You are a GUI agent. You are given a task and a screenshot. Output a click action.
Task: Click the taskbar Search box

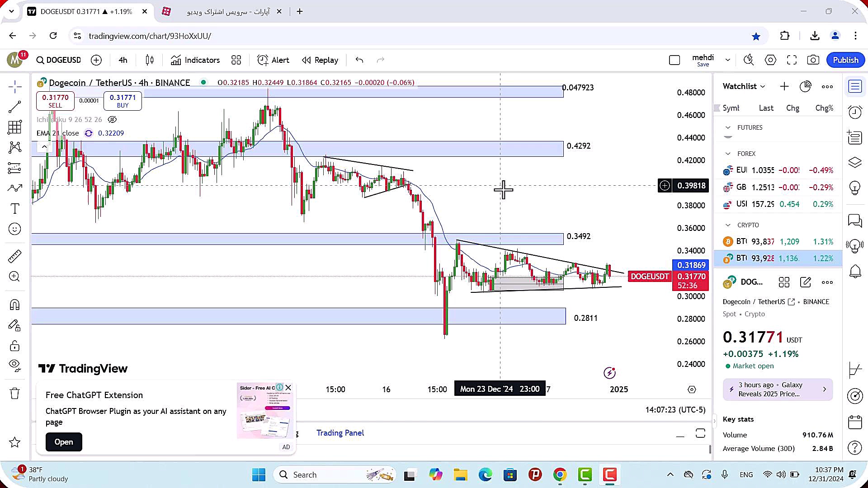[x=335, y=475]
